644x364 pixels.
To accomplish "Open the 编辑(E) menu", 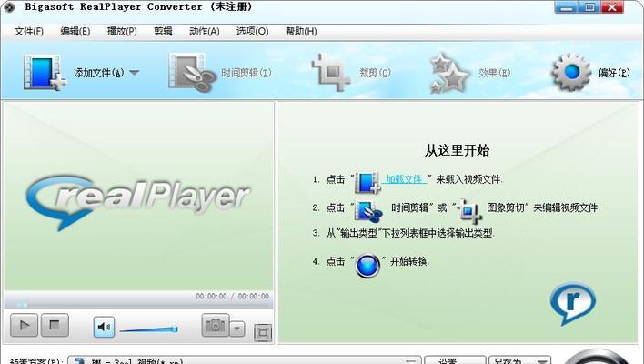I will (75, 31).
